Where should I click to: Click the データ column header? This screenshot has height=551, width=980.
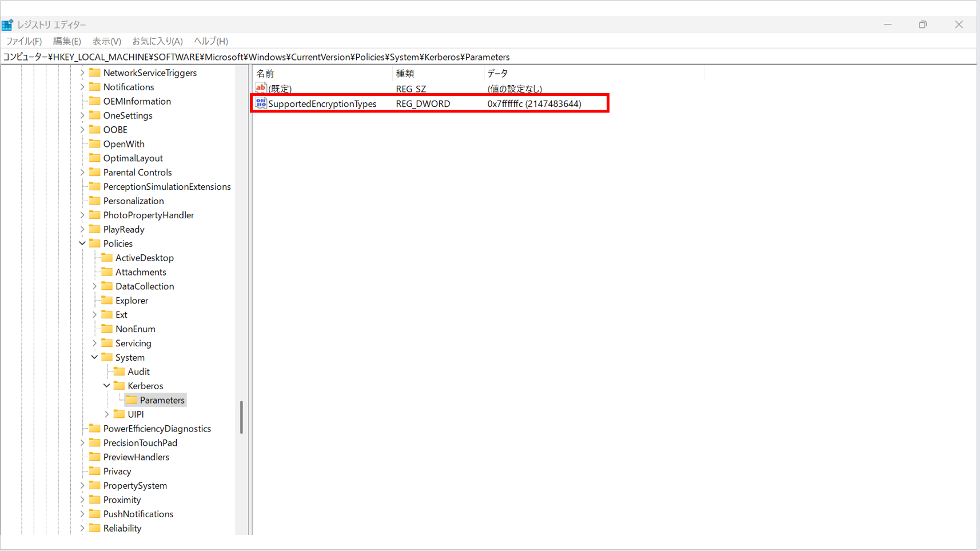click(593, 73)
